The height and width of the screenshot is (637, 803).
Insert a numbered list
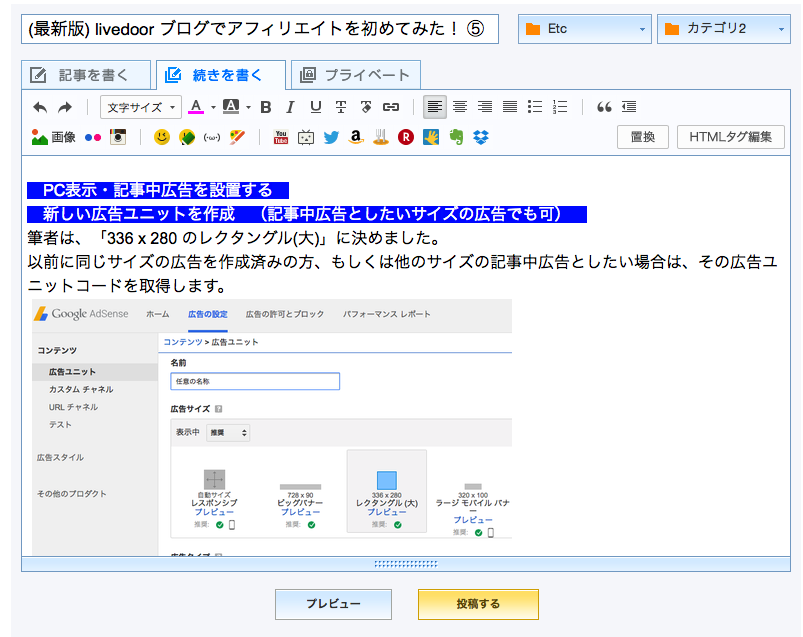pyautogui.click(x=560, y=107)
